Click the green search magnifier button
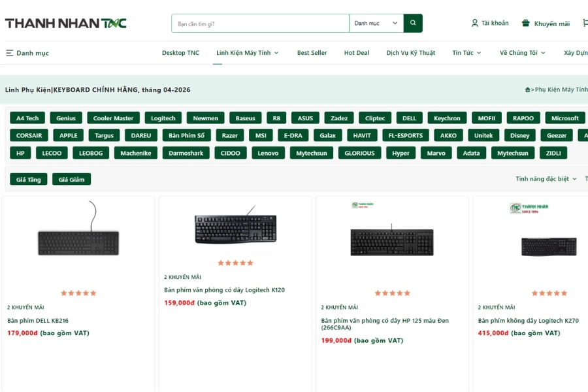Viewport: 588px width, 392px height. [413, 22]
